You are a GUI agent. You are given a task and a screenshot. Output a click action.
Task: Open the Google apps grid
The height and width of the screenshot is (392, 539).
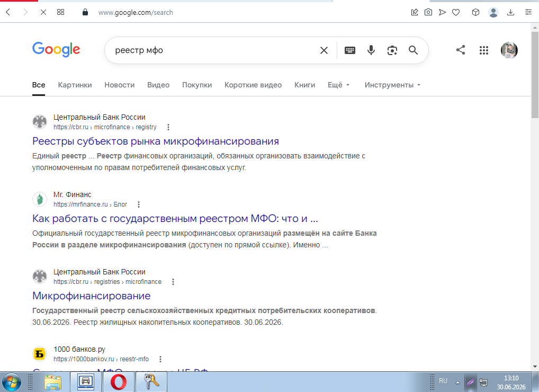click(x=484, y=50)
